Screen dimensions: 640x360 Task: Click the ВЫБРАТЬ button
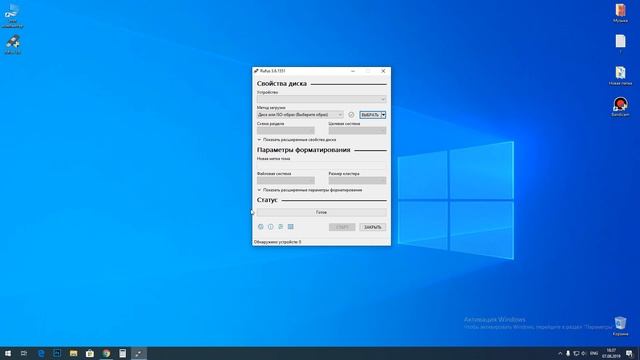[x=370, y=115]
